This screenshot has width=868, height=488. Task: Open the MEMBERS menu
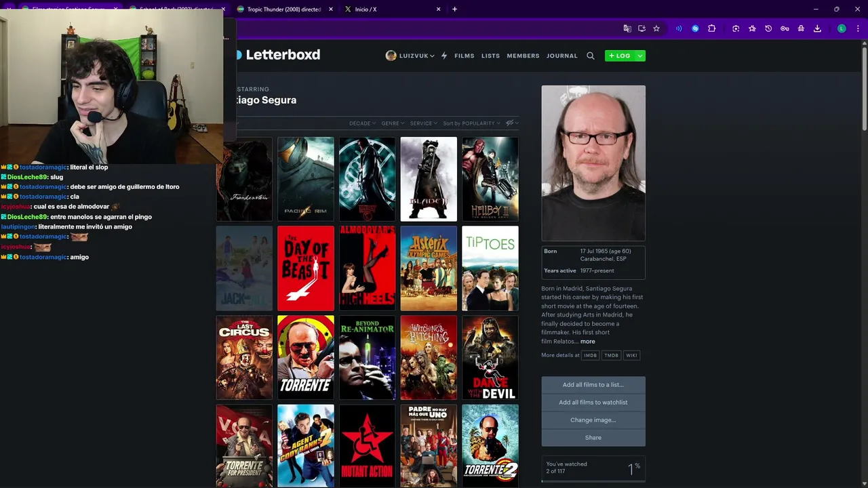pos(523,56)
